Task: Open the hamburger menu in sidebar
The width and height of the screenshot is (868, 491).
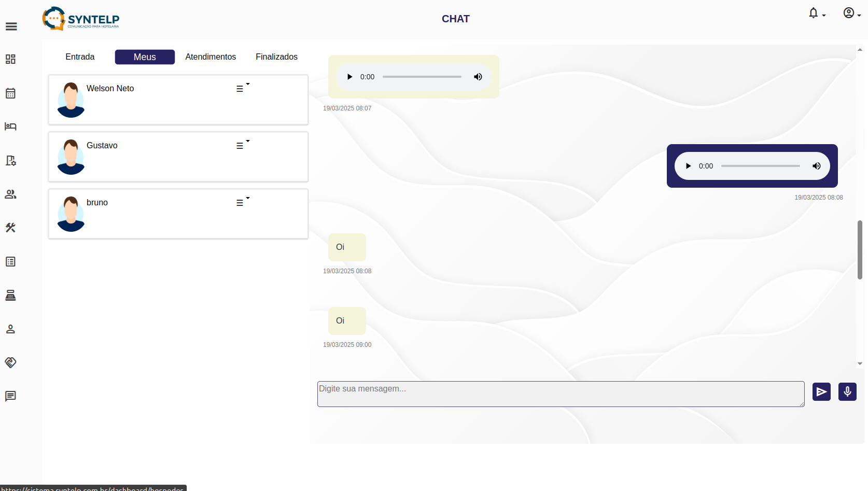Action: coord(11,26)
